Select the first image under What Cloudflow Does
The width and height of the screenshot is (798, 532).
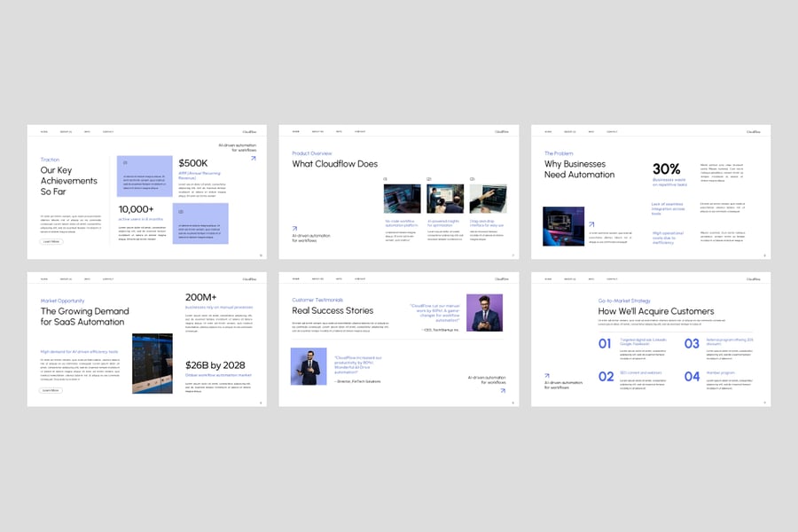[x=402, y=199]
